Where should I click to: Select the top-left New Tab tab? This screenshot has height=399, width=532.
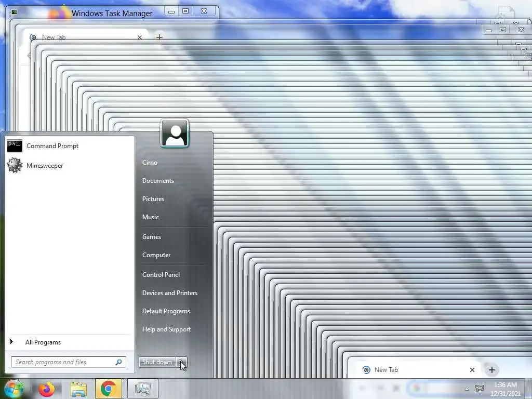click(85, 37)
